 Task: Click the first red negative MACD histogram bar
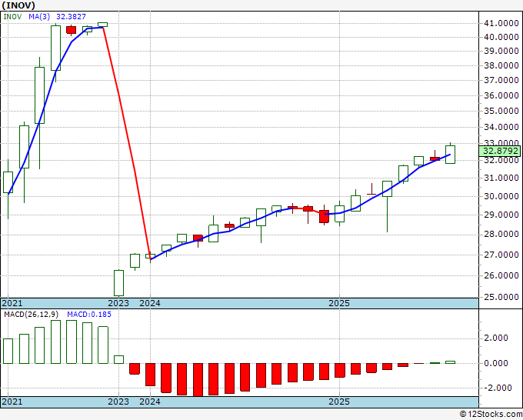pyautogui.click(x=135, y=368)
